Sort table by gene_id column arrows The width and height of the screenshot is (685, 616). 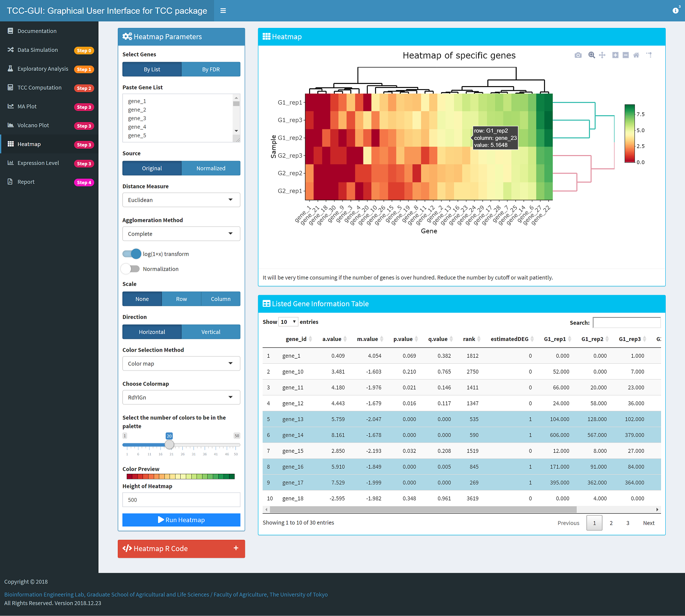click(310, 339)
